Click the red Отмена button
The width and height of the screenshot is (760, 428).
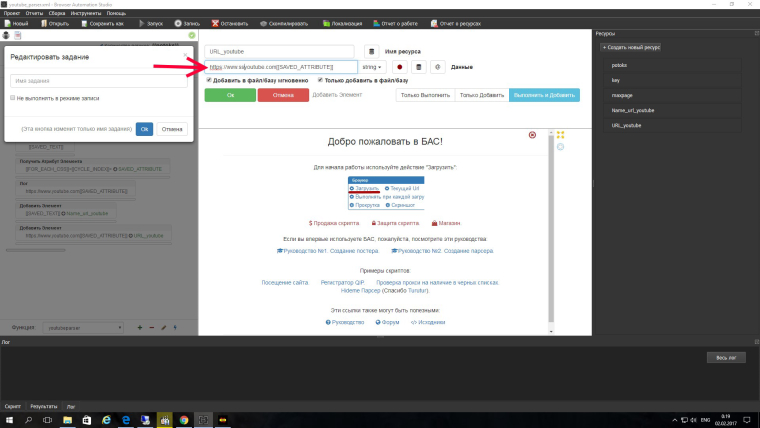click(283, 95)
